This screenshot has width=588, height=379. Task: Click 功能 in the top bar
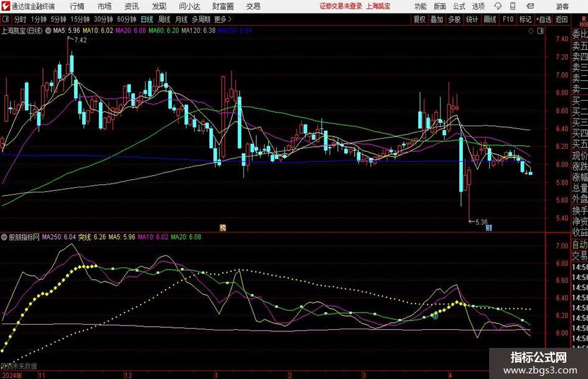tap(421, 6)
